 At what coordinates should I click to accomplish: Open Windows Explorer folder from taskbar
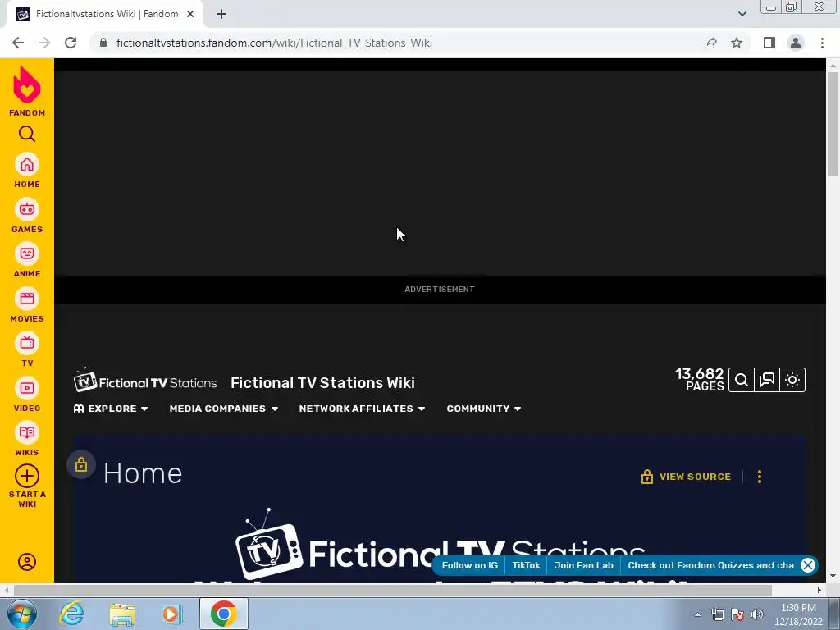tap(122, 614)
